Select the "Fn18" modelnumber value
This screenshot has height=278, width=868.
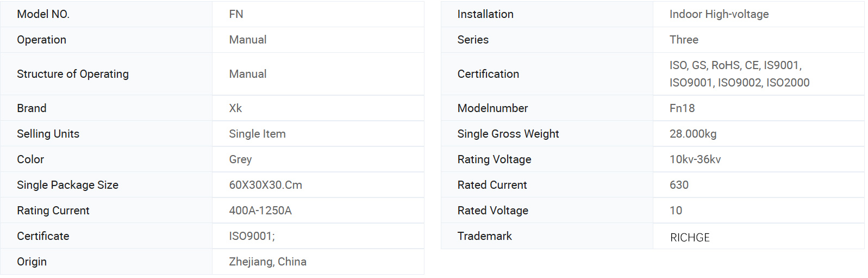[x=682, y=108]
